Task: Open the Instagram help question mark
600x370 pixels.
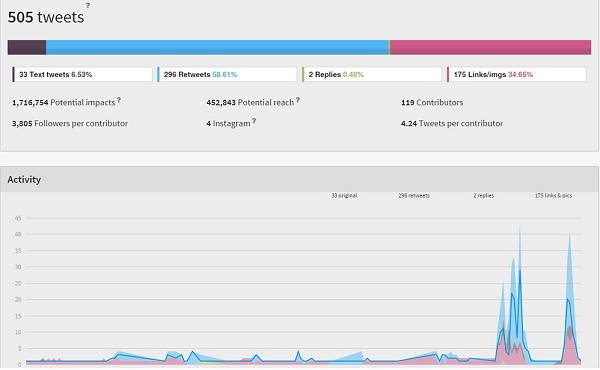Action: (x=254, y=121)
